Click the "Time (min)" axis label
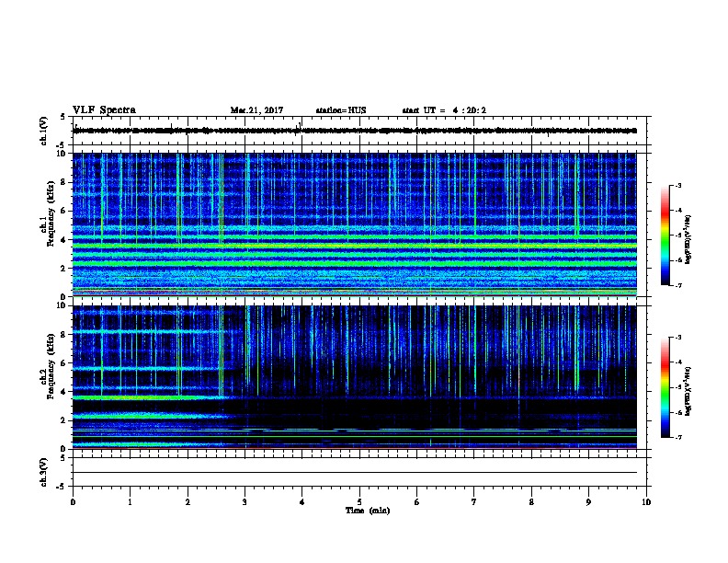Screen dimensions: 728x563 click(x=368, y=511)
